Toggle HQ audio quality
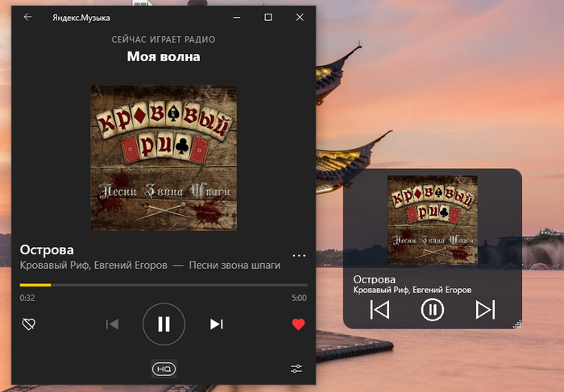Screen dimensions: 564x392 tap(164, 369)
